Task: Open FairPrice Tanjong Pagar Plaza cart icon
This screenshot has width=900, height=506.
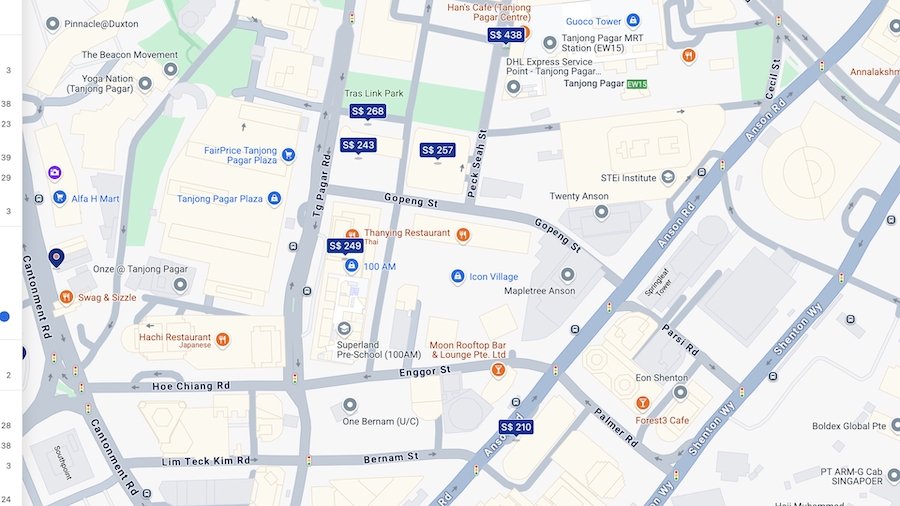Action: point(289,155)
